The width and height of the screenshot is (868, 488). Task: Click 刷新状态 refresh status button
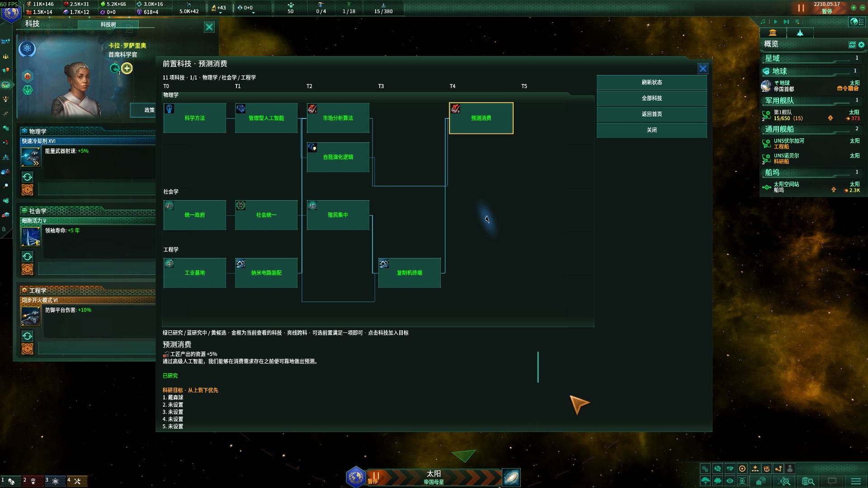(x=651, y=82)
